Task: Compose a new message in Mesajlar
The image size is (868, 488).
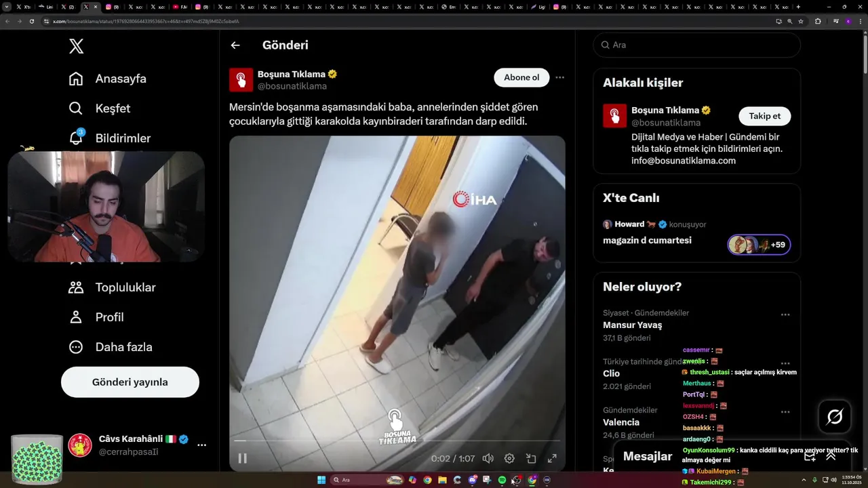Action: (x=810, y=456)
